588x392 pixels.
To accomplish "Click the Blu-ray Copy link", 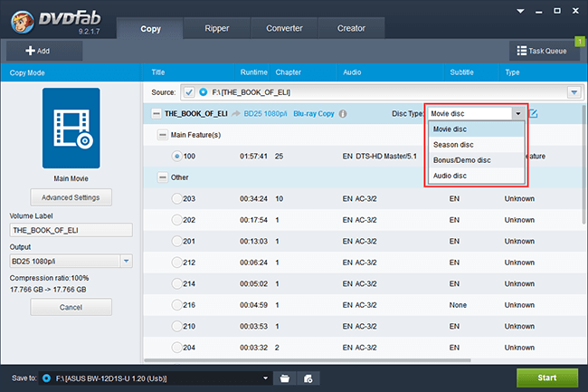I will click(x=314, y=114).
